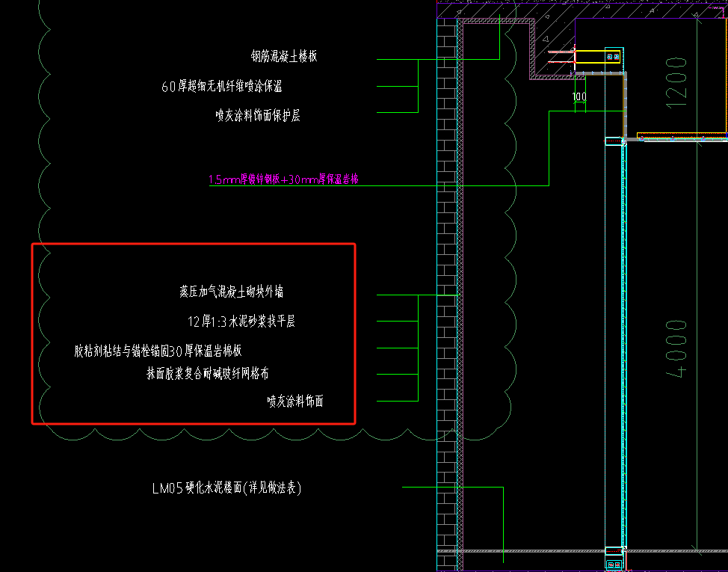The width and height of the screenshot is (728, 572).
Task: Select the 1200 vertical dimension text
Action: (x=676, y=82)
